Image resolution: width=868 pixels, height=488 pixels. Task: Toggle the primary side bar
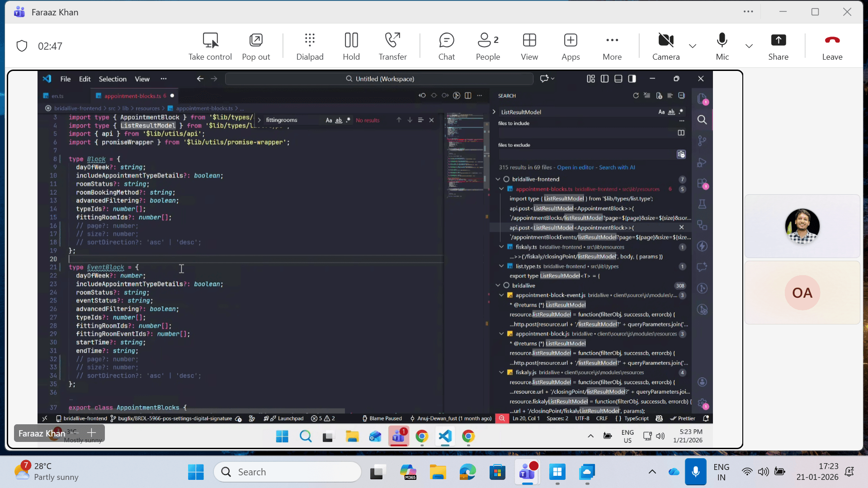[604, 79]
